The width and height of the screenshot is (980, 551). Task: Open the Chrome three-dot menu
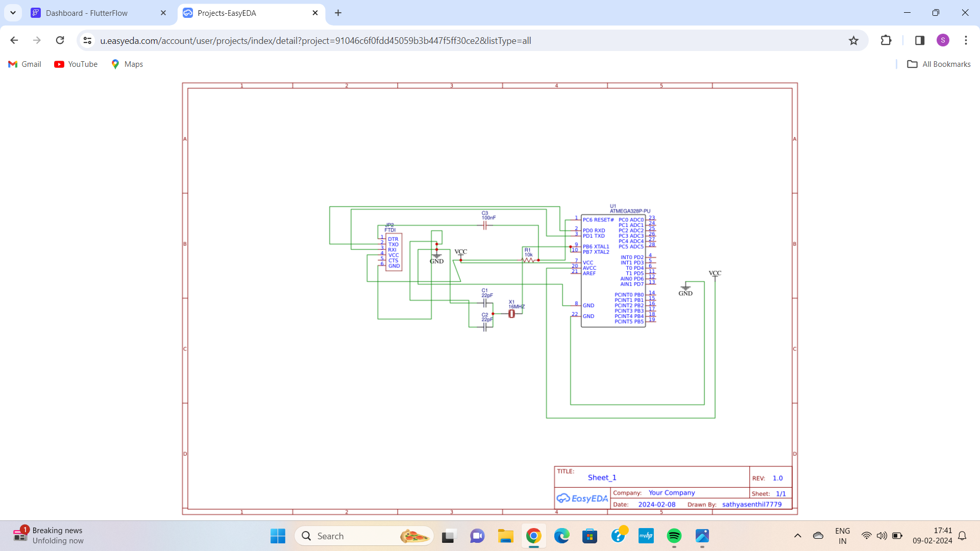coord(966,40)
